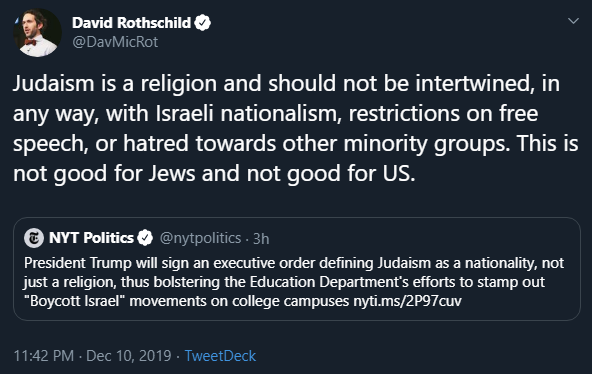Viewport: 592px width, 374px height.
Task: Click the sentence 'not good for Jews'
Action: tap(104, 174)
